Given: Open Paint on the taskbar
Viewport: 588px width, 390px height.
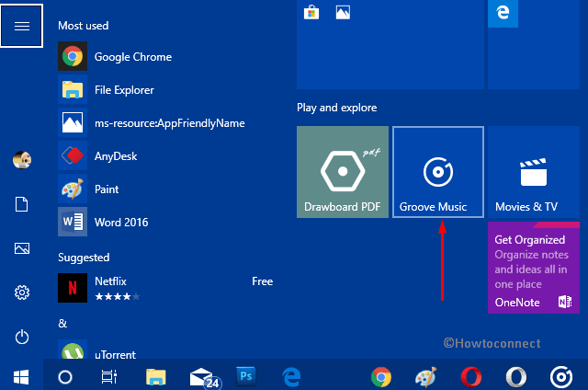Looking at the screenshot, I should tap(426, 377).
